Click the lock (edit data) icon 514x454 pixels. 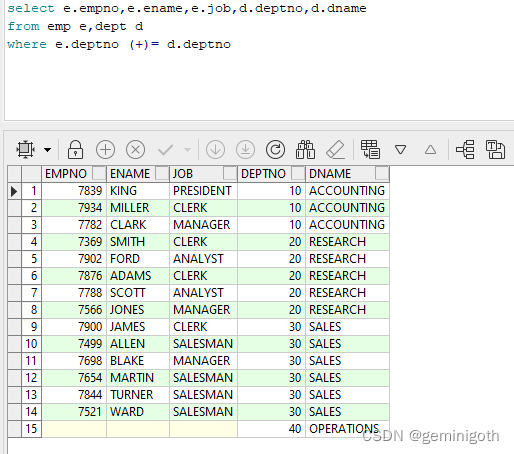(x=75, y=149)
